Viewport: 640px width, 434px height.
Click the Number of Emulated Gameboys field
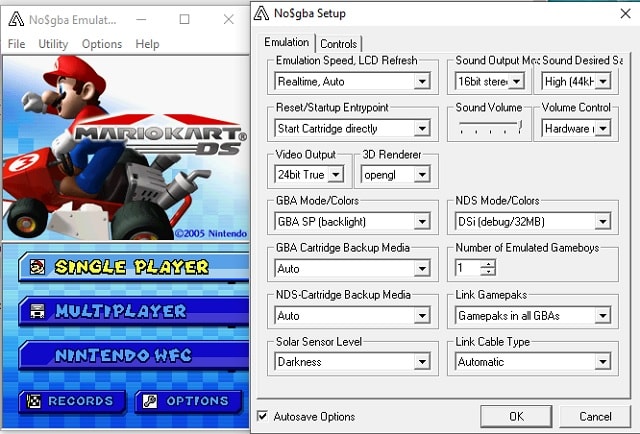click(468, 268)
